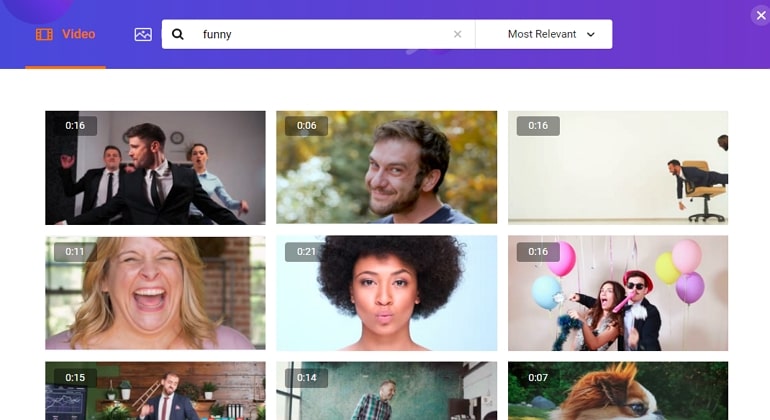Open the Images tab icon
This screenshot has width=770, height=420.
pos(143,34)
